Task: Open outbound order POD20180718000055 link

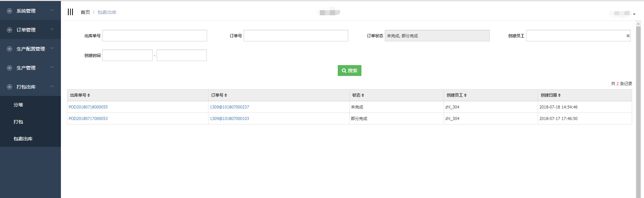Action: (88, 107)
